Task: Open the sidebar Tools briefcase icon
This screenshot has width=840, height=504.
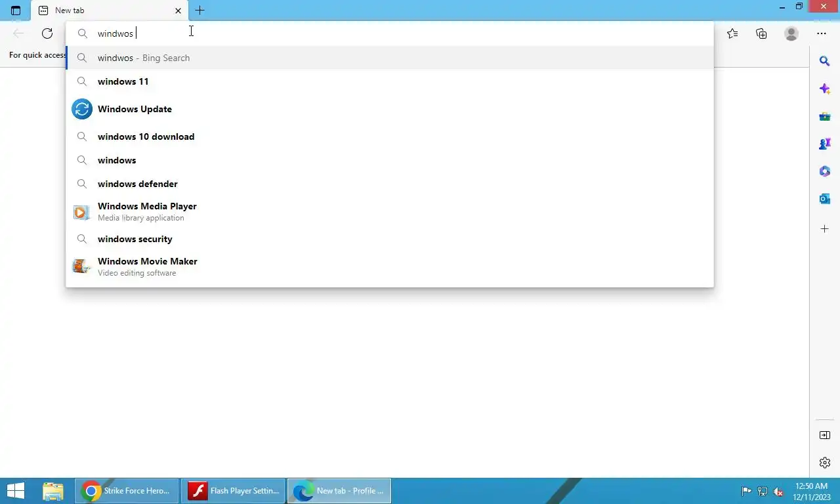Action: [x=825, y=117]
